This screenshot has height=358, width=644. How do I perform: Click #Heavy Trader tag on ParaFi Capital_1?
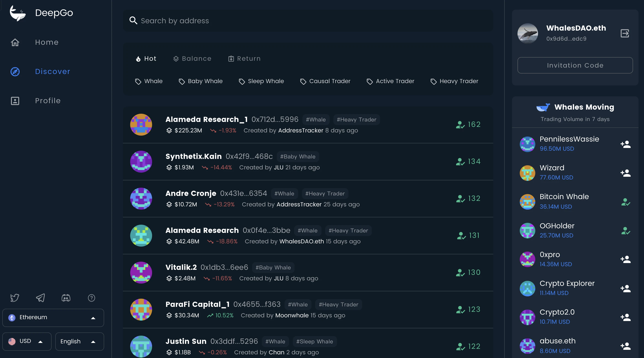coord(338,305)
